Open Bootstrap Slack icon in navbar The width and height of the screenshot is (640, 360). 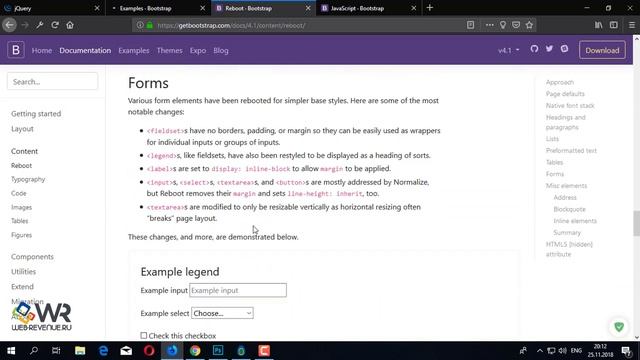coord(564,49)
